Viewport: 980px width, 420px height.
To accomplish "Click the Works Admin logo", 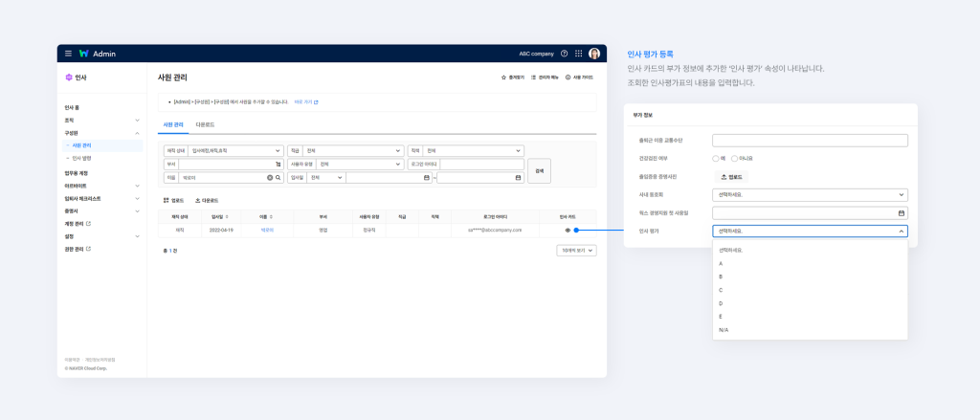I will (x=84, y=54).
